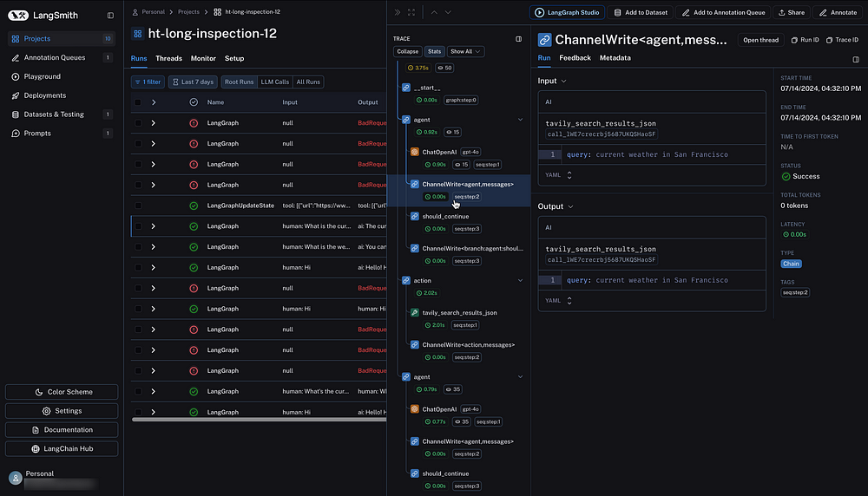
Task: Click the fullscreen expand trace icon
Action: pyautogui.click(x=411, y=12)
